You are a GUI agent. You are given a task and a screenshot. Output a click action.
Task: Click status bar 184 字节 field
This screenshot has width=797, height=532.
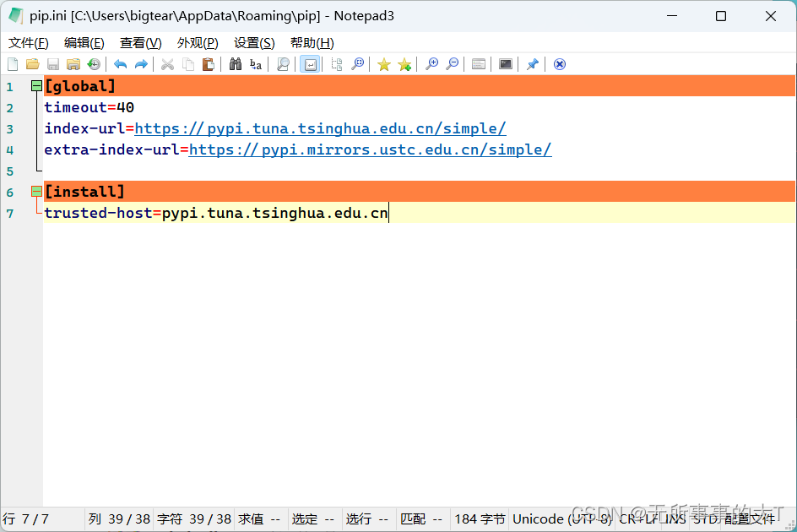click(480, 519)
